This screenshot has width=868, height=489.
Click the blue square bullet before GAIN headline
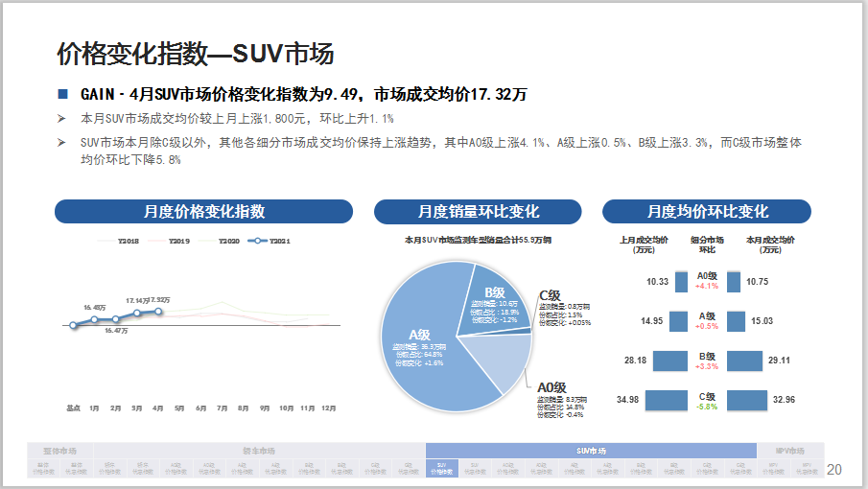pos(62,95)
